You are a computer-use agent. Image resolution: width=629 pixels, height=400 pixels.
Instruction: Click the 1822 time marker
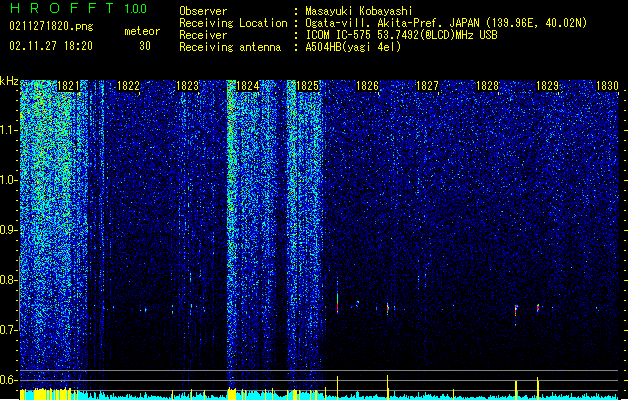(x=128, y=86)
